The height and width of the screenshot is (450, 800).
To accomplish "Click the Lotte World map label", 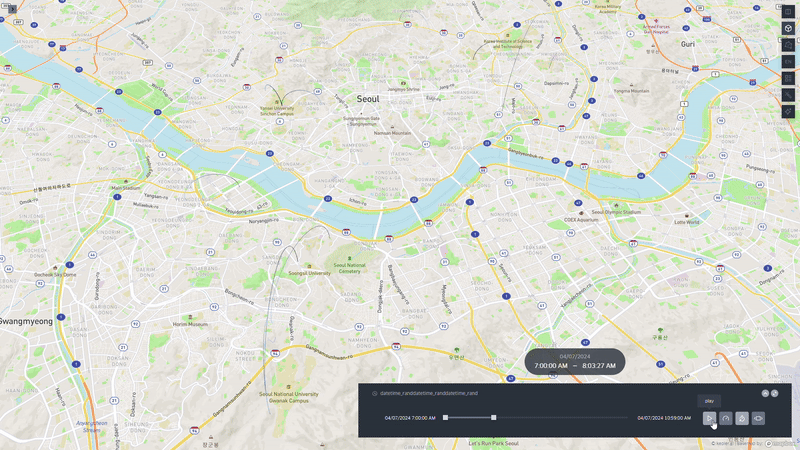I will [687, 222].
